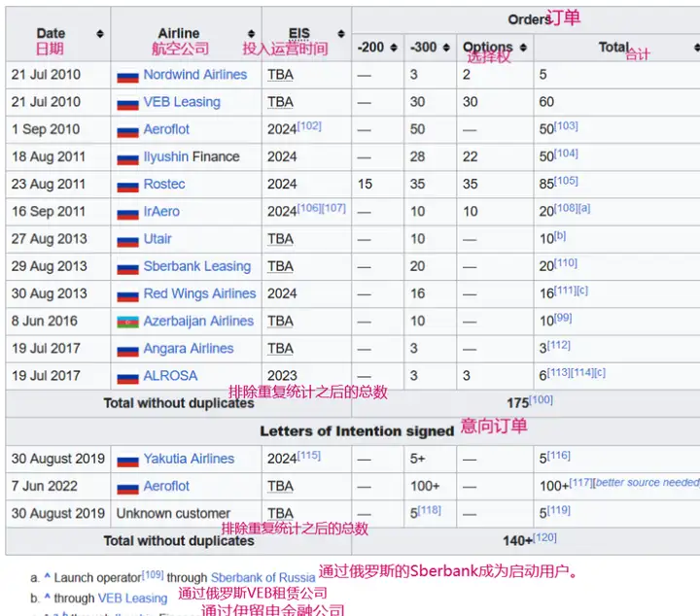Open Sberbank of Russia footnote link

pos(262,578)
